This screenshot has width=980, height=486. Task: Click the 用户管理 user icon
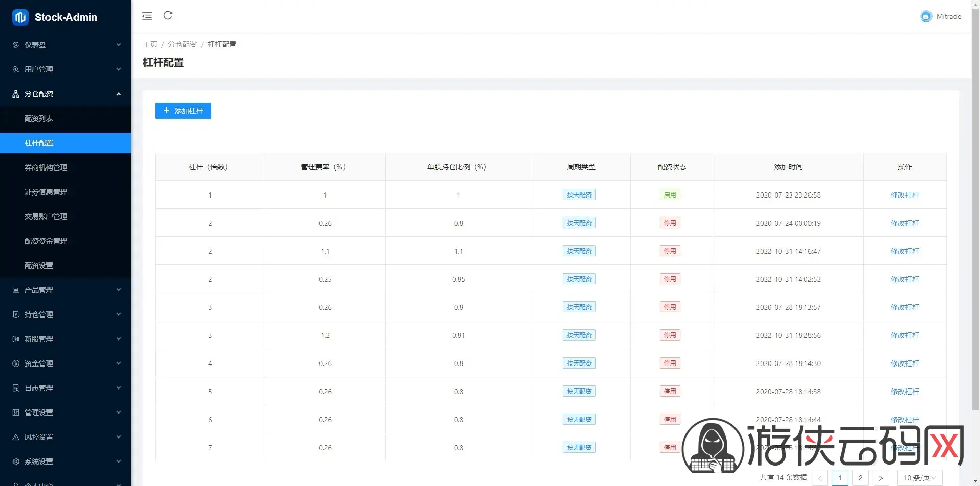tap(16, 69)
